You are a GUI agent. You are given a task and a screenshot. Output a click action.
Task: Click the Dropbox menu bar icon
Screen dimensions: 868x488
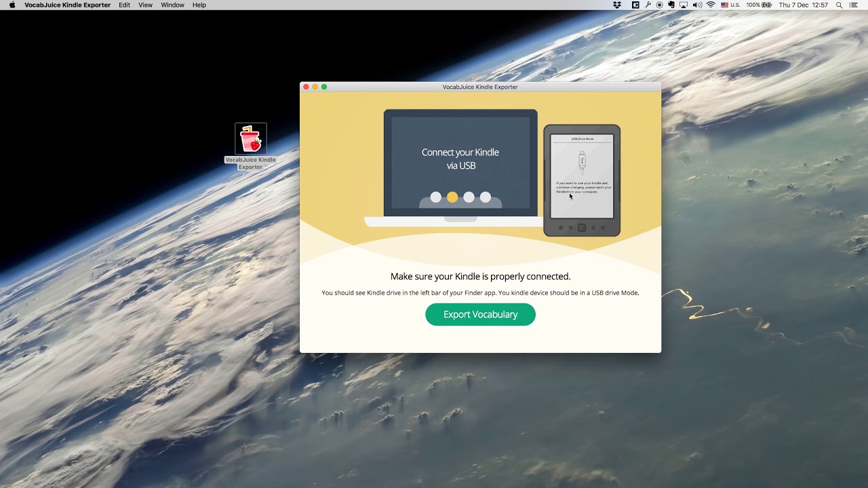tap(616, 5)
